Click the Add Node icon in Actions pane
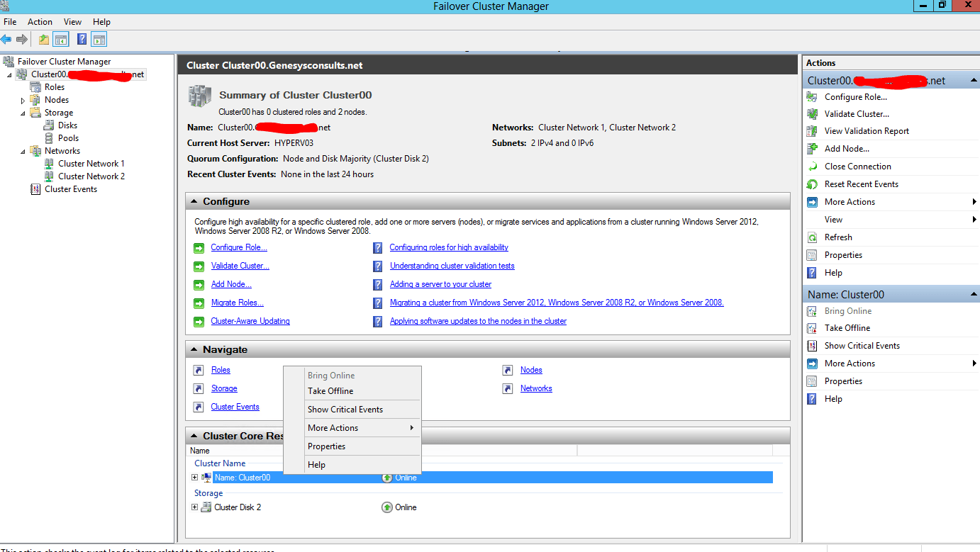The image size is (980, 552). pyautogui.click(x=812, y=149)
